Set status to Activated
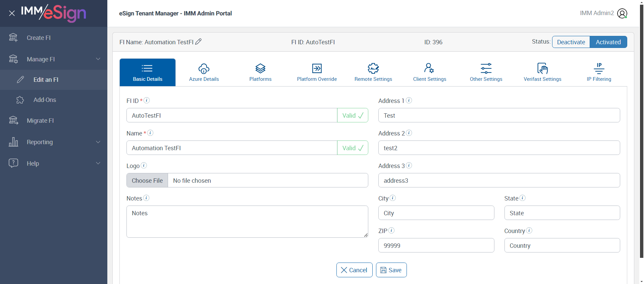Screen dimensions: 644x284 (608, 42)
